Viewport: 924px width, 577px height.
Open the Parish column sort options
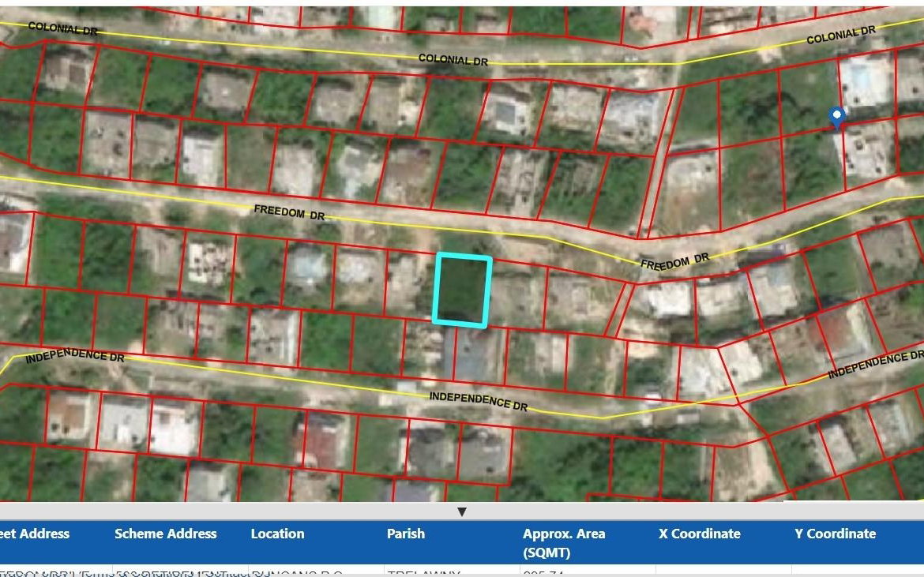click(x=406, y=534)
